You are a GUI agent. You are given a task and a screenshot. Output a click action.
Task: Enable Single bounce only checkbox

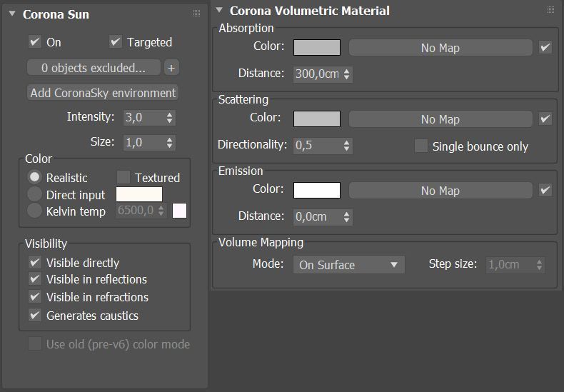pos(421,146)
